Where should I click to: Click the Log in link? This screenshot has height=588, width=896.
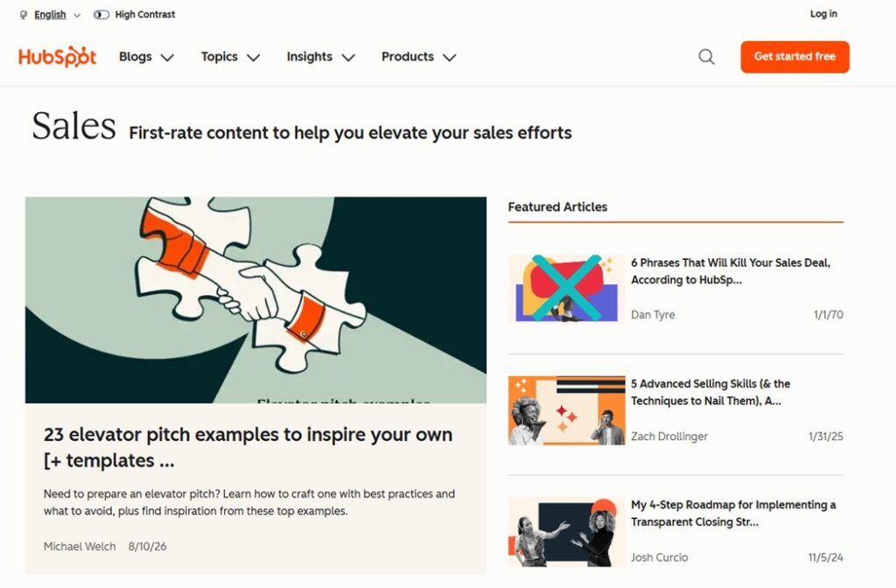pos(823,14)
